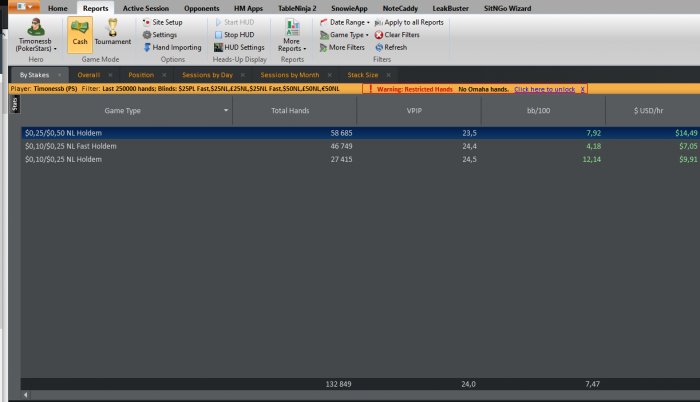Viewport: 700px width, 402px height.
Task: Open the HM Apps tab
Action: 248,8
